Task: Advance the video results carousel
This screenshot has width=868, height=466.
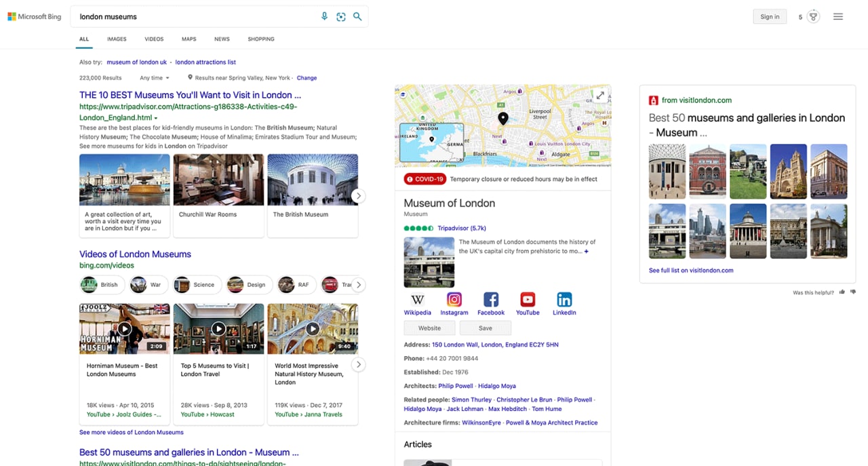Action: coord(358,365)
